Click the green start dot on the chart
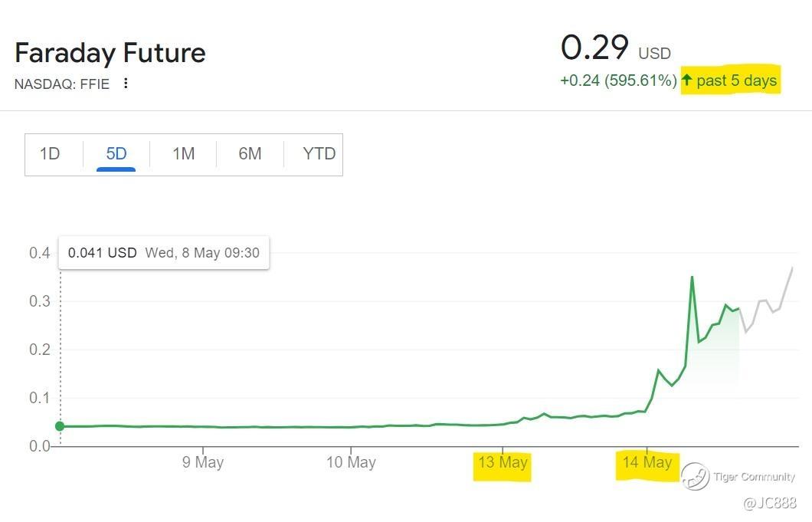Image resolution: width=812 pixels, height=522 pixels. pyautogui.click(x=60, y=426)
